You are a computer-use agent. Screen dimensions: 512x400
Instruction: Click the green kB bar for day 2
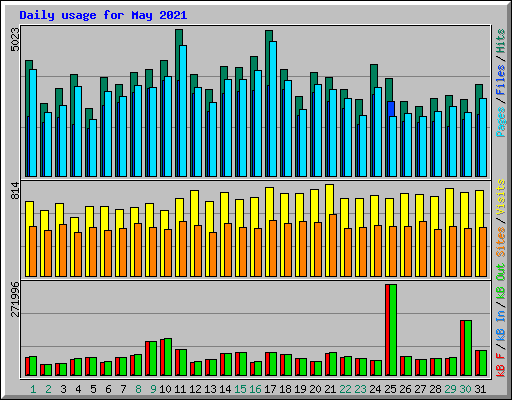(x=48, y=370)
